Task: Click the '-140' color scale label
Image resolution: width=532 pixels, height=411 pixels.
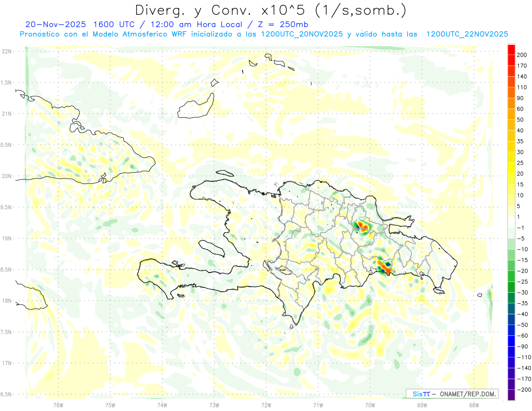Action: tap(524, 368)
